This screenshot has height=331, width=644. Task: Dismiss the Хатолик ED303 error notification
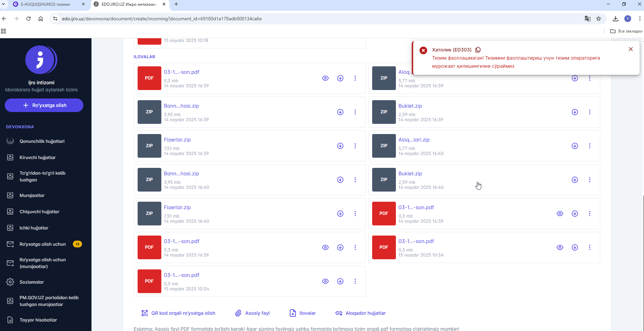click(631, 49)
